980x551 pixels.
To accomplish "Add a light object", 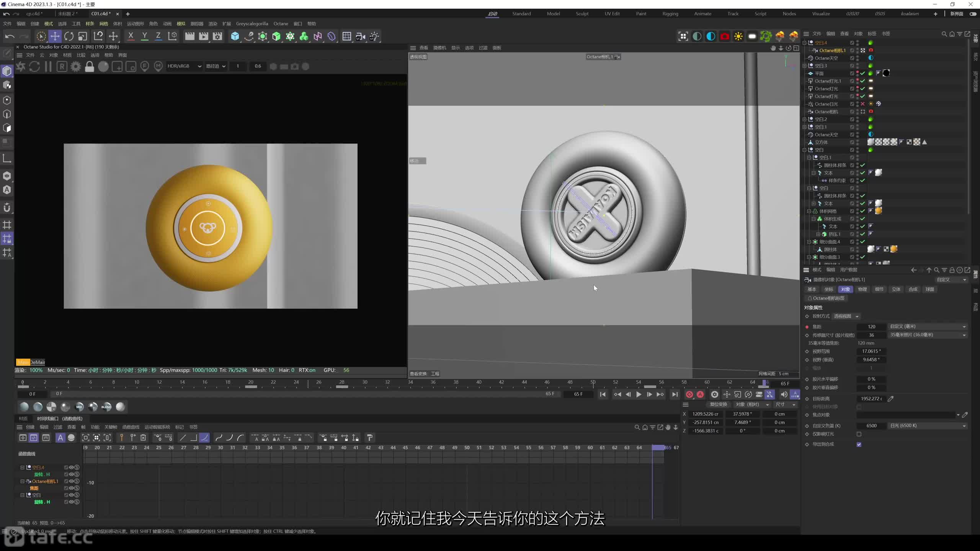I will (374, 36).
